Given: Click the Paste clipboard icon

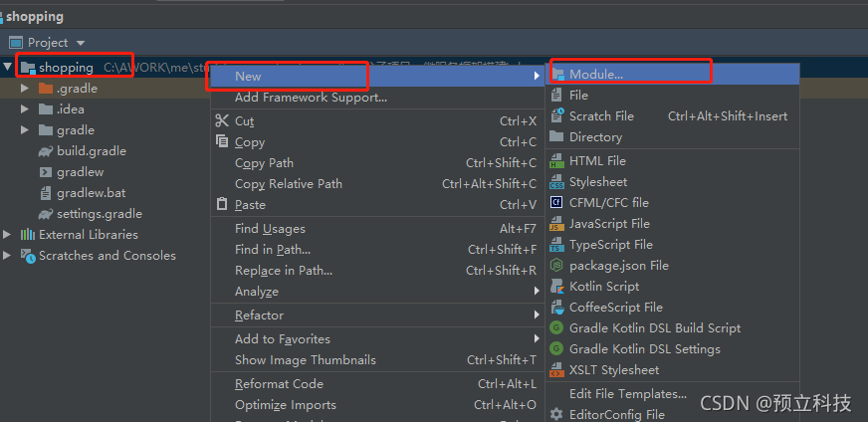Looking at the screenshot, I should (x=222, y=204).
